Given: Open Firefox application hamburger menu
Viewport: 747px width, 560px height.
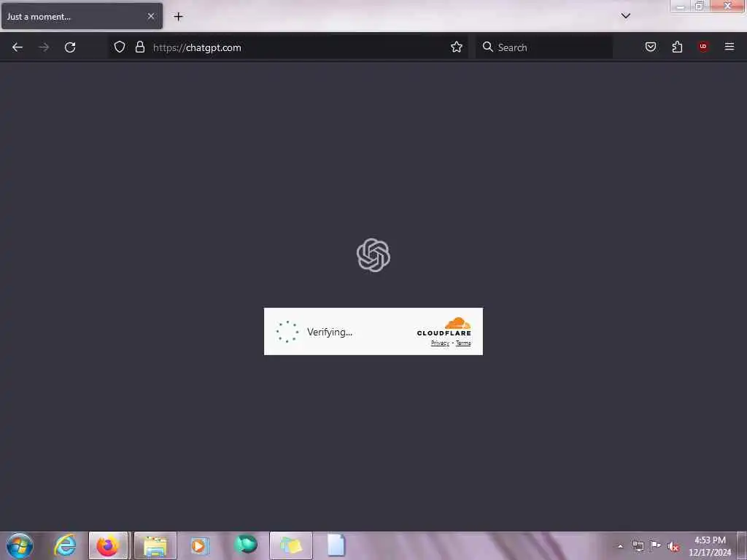Looking at the screenshot, I should coord(729,47).
